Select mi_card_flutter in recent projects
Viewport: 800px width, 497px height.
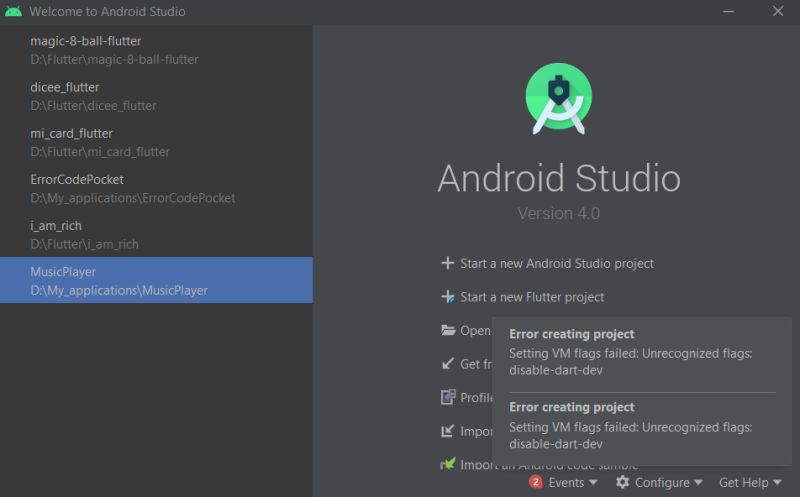click(x=156, y=142)
